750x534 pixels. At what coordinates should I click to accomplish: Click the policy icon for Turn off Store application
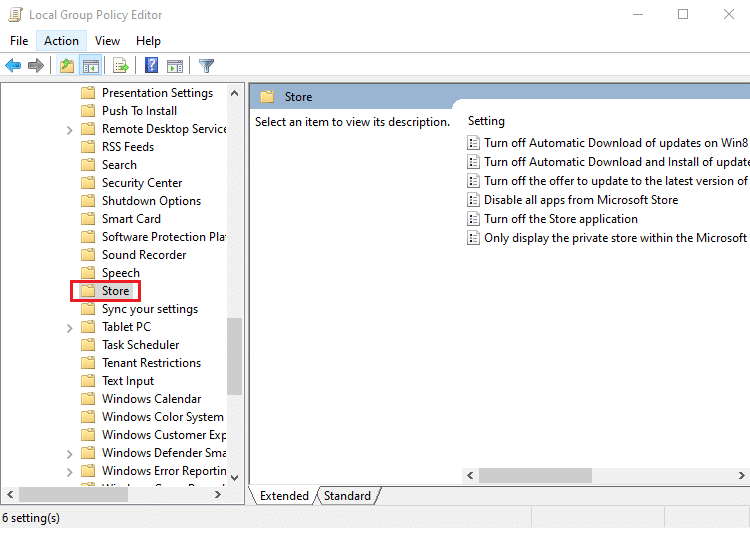pos(473,219)
